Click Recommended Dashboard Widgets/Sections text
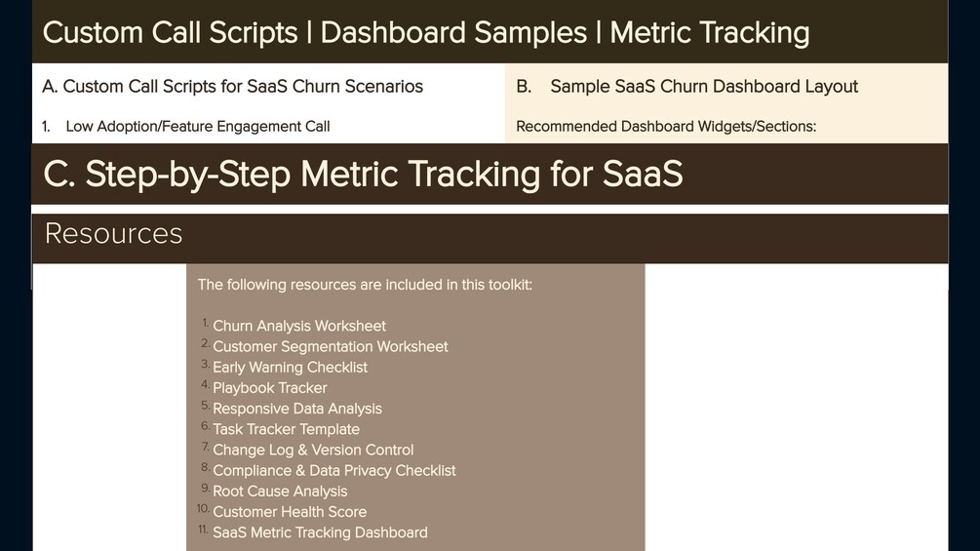 666,126
